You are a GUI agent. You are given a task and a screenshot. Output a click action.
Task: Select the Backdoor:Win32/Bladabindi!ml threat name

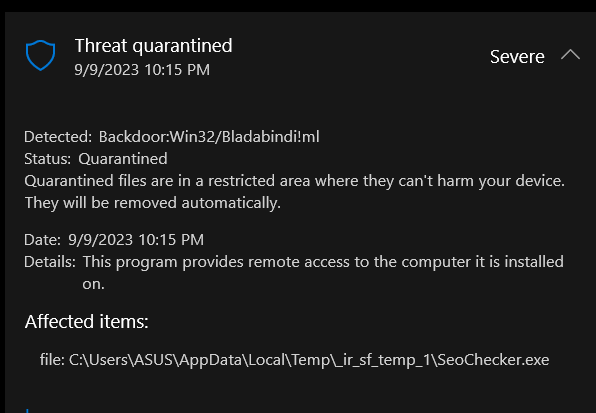click(x=209, y=137)
